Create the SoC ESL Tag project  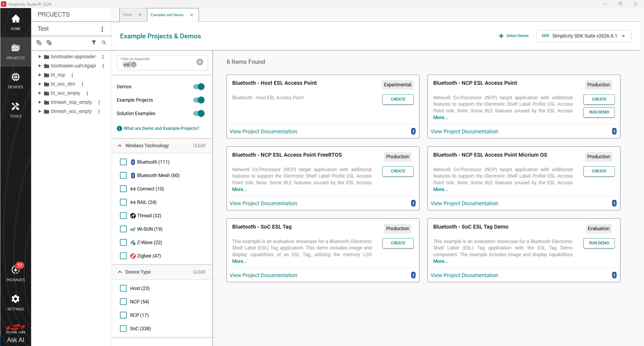coord(398,243)
